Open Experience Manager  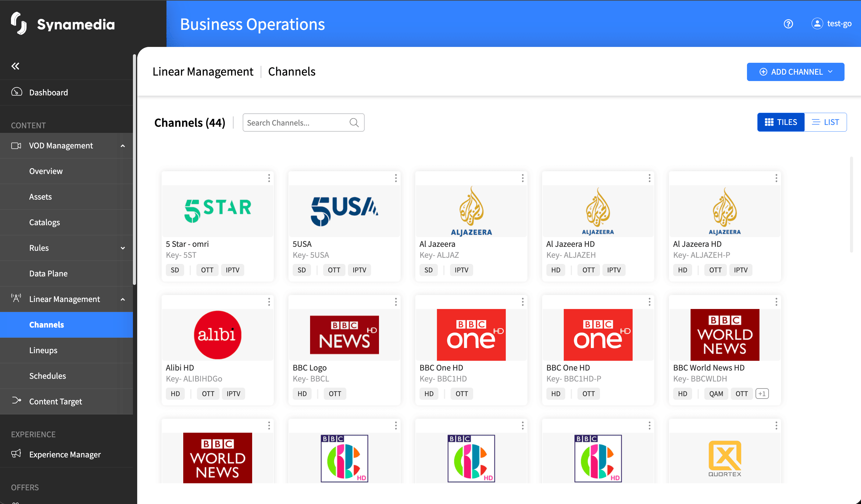67,455
